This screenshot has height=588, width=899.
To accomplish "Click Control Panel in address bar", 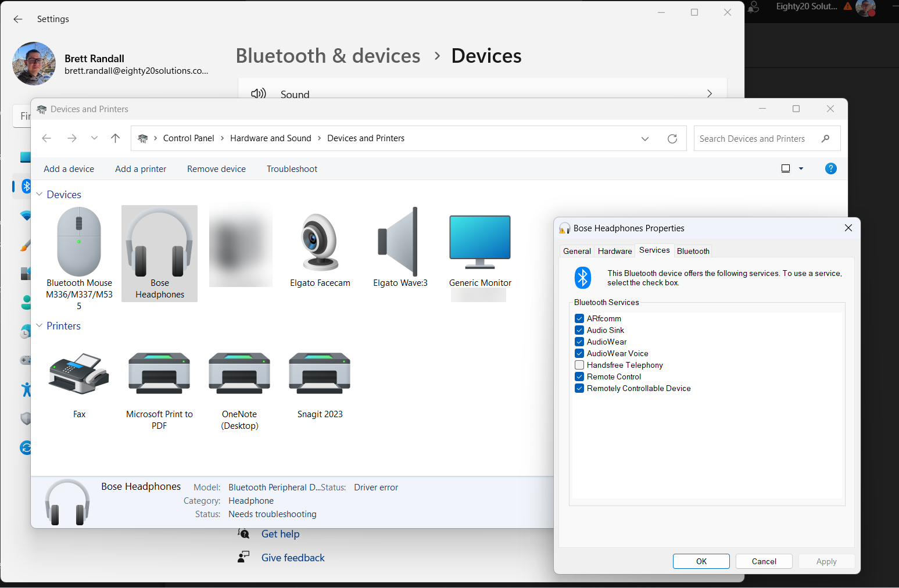I will tap(188, 138).
